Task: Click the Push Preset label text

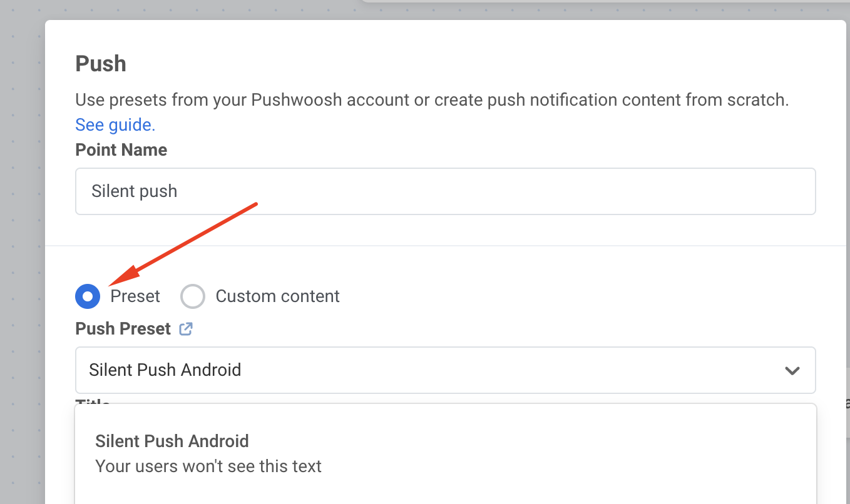Action: (123, 329)
